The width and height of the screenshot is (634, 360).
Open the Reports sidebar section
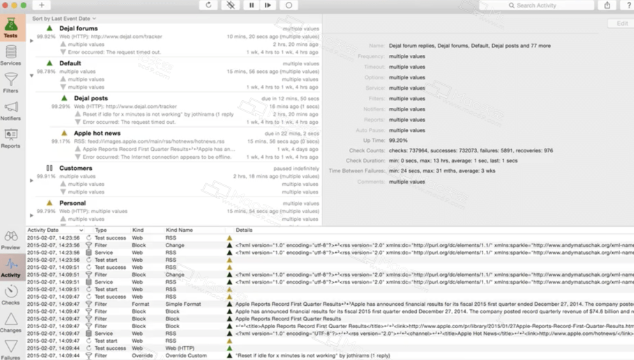11,138
